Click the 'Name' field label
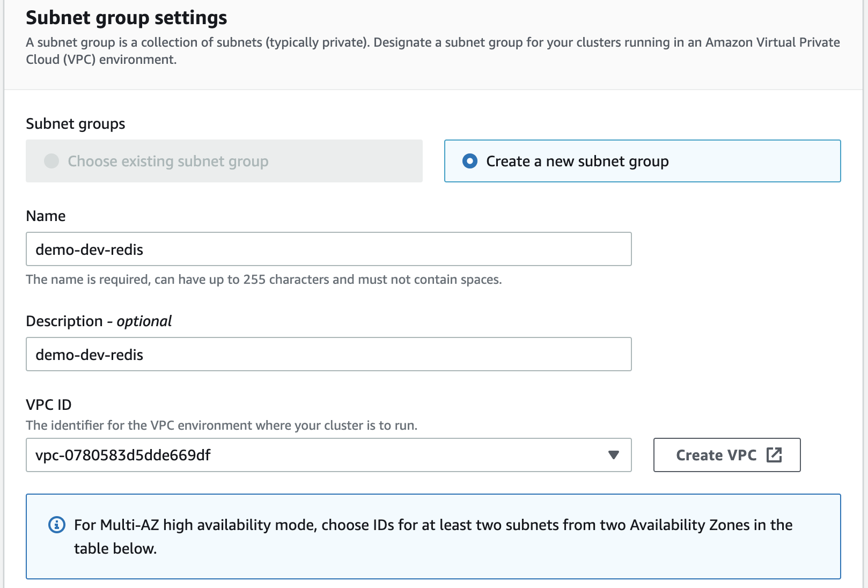Viewport: 868px width, 588px height. pyautogui.click(x=46, y=216)
